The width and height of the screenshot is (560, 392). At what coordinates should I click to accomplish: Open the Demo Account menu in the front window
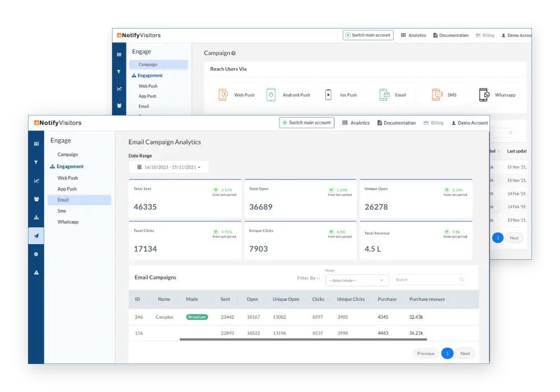tap(469, 123)
